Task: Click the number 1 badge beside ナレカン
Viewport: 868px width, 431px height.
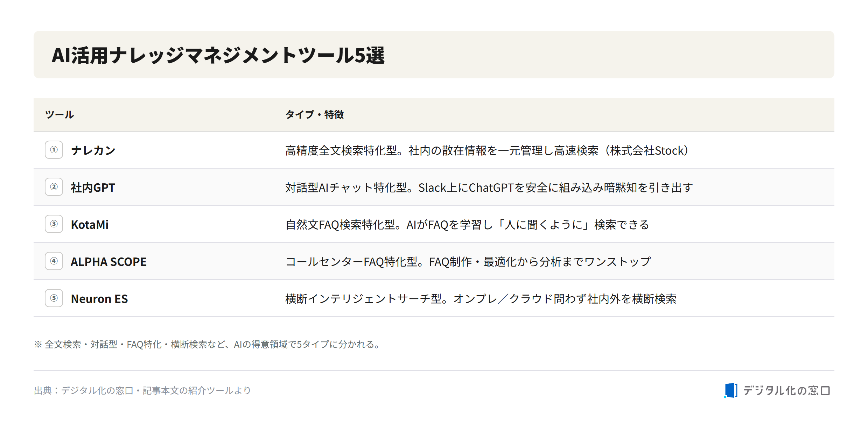Action: click(x=54, y=150)
